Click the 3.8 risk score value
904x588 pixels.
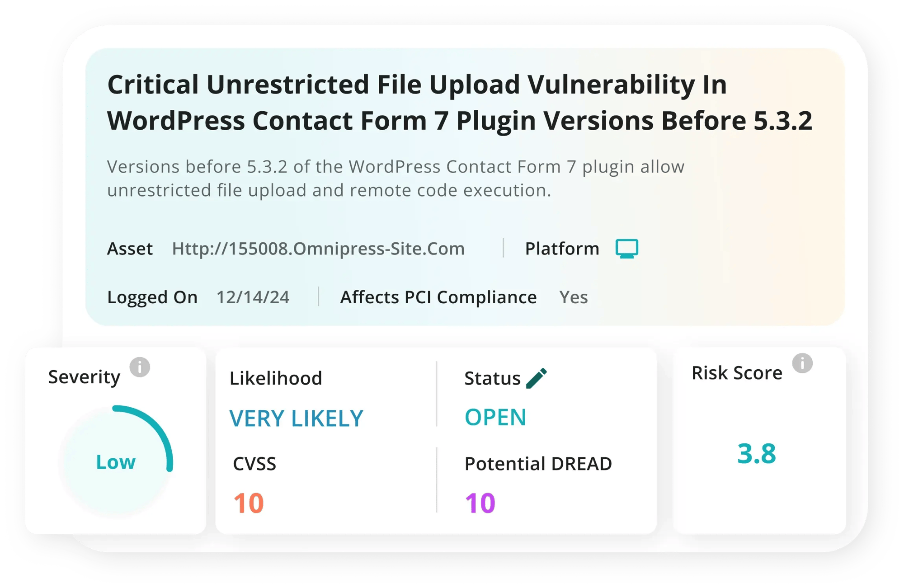pos(756,453)
